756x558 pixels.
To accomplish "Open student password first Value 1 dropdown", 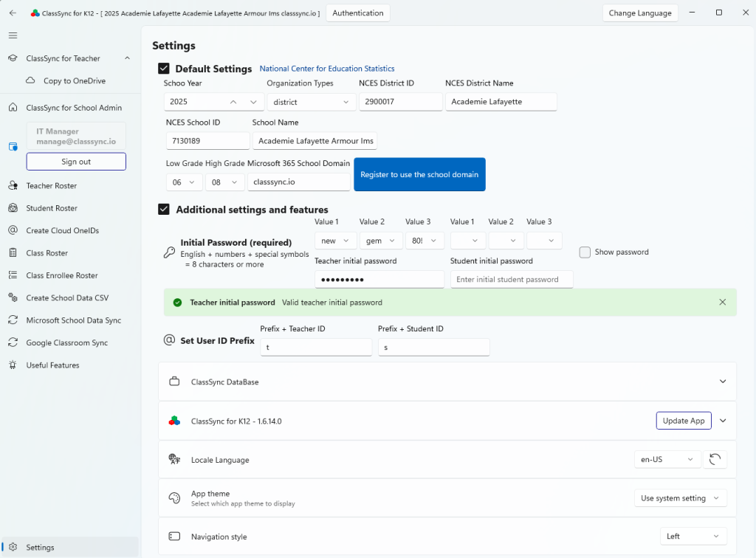I will 467,241.
